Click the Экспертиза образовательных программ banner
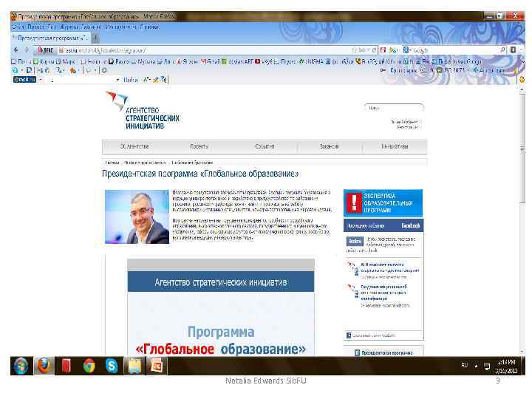This screenshot has width=532, height=399. 383,203
